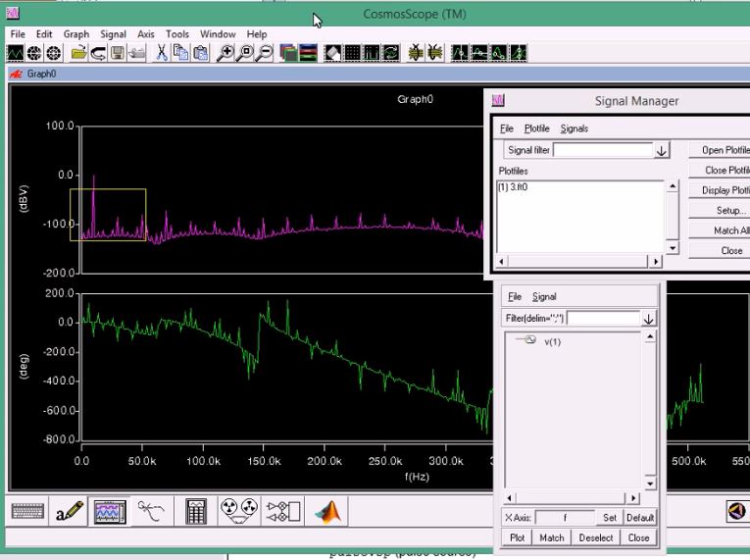Select the (1) 3.ft0 plotfile entry
The image size is (750, 560).
(x=516, y=186)
